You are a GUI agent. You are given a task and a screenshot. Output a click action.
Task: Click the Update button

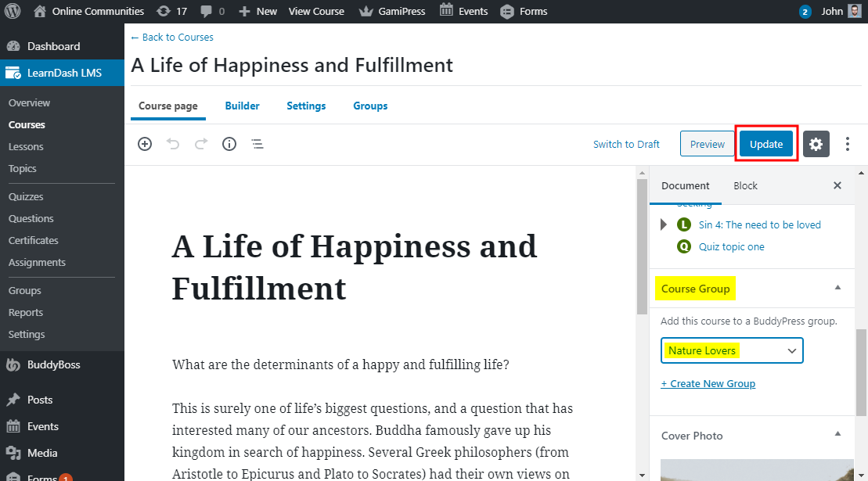click(x=765, y=144)
